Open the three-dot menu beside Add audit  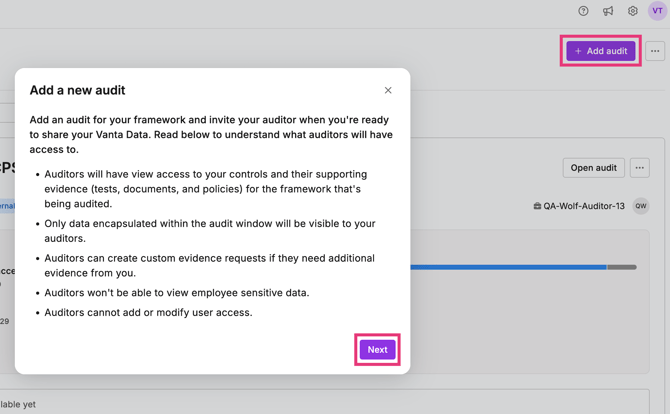click(655, 51)
